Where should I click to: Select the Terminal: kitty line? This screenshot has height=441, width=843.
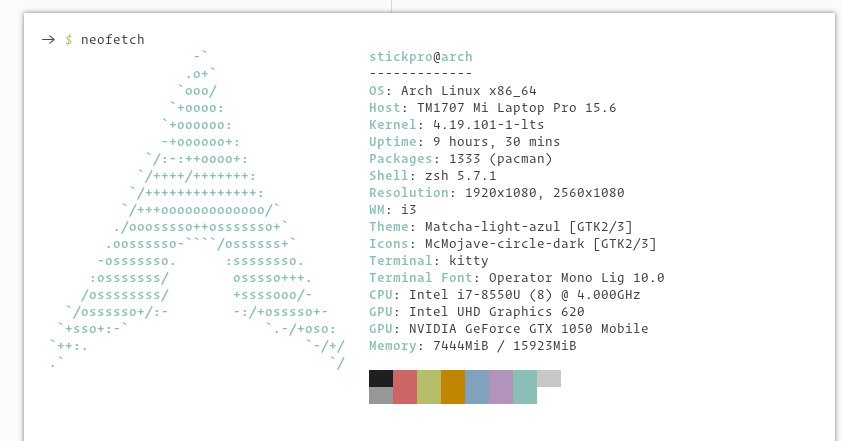[428, 261]
